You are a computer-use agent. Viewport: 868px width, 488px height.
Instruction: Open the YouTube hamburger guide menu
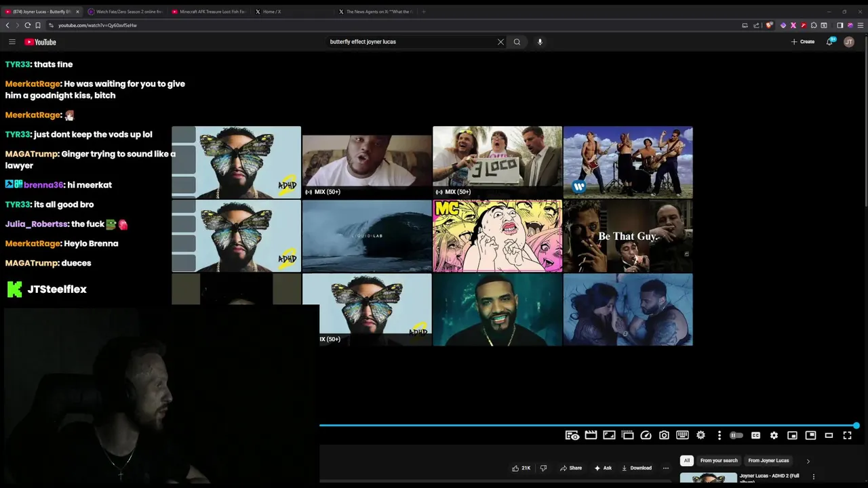(12, 42)
